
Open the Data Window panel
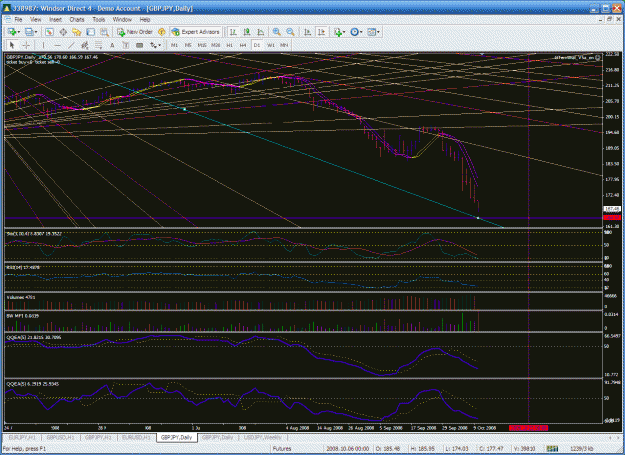(63, 32)
